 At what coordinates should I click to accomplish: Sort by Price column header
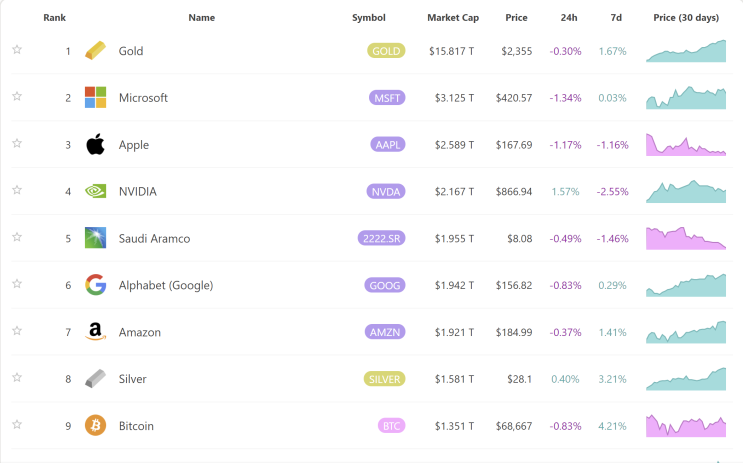coord(516,18)
